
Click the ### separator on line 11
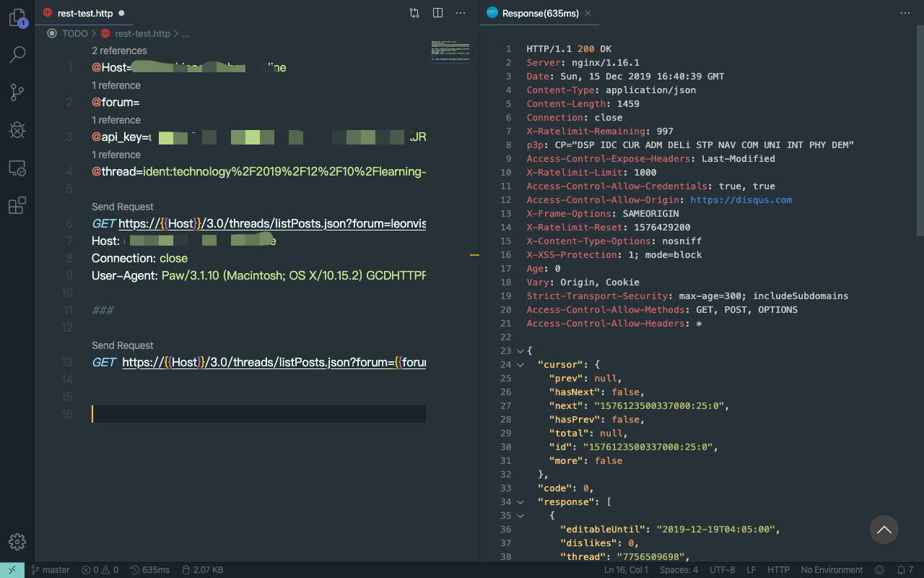pyautogui.click(x=103, y=310)
